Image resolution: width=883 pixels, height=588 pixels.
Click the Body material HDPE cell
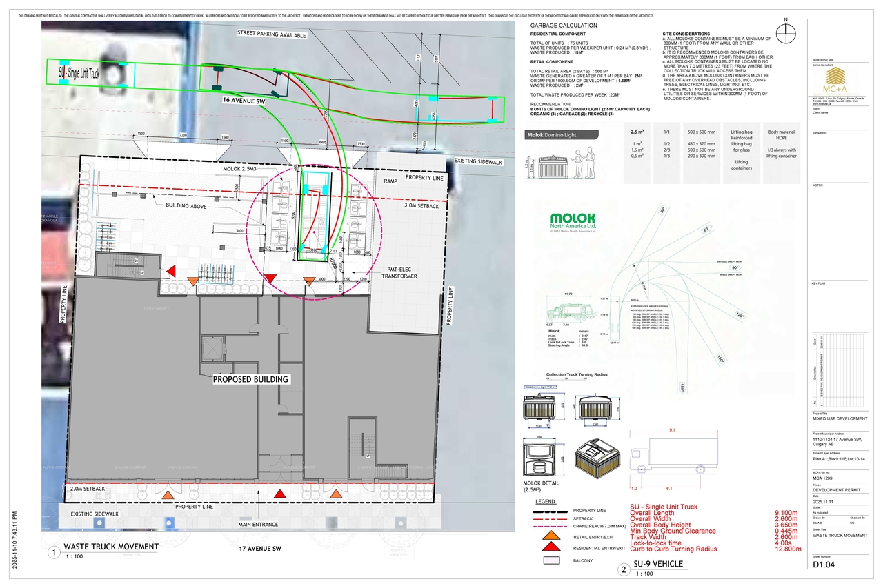pyautogui.click(x=782, y=134)
